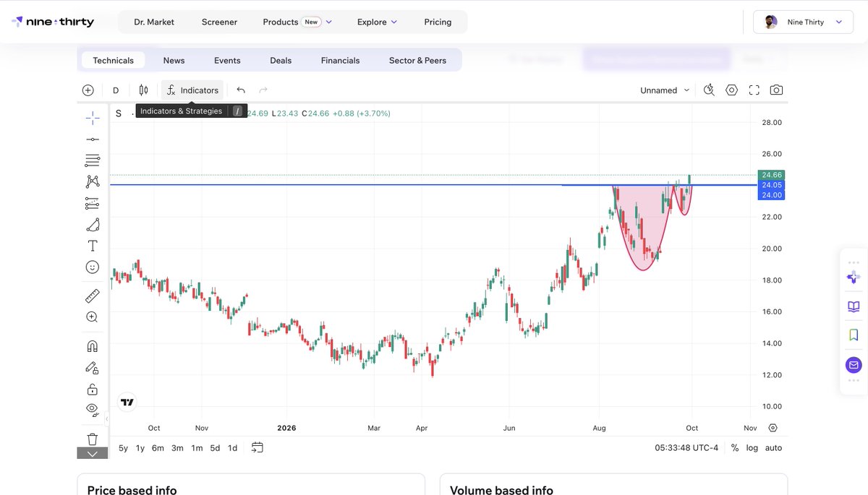Toggle percent scale mode
Screen dimensions: 868x495
735,448
